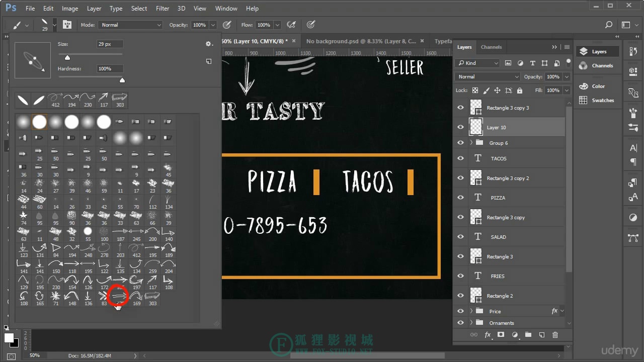Add layer style fx button at panel bottom
The height and width of the screenshot is (362, 644).
pos(488,334)
